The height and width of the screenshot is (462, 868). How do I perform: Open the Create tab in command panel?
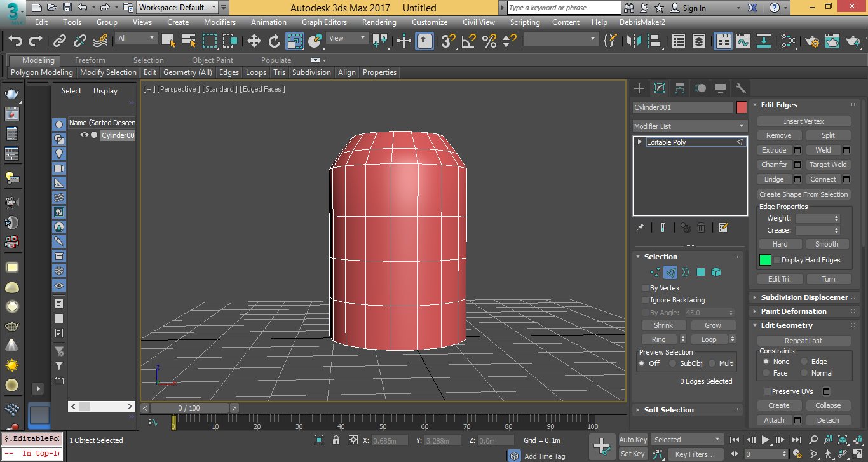[639, 88]
